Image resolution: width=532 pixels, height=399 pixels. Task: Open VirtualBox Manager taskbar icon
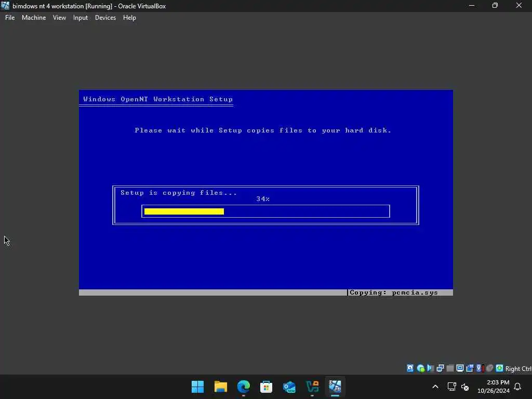pos(312,387)
